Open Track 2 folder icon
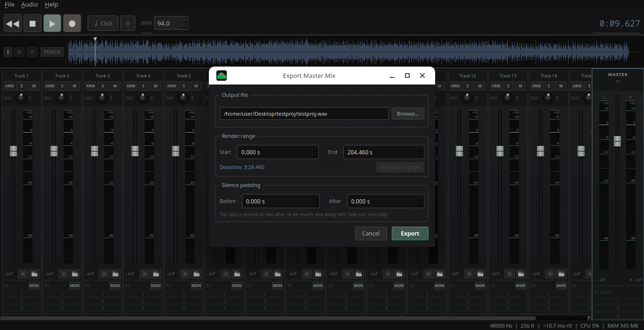The width and height of the screenshot is (644, 330). 75,274
